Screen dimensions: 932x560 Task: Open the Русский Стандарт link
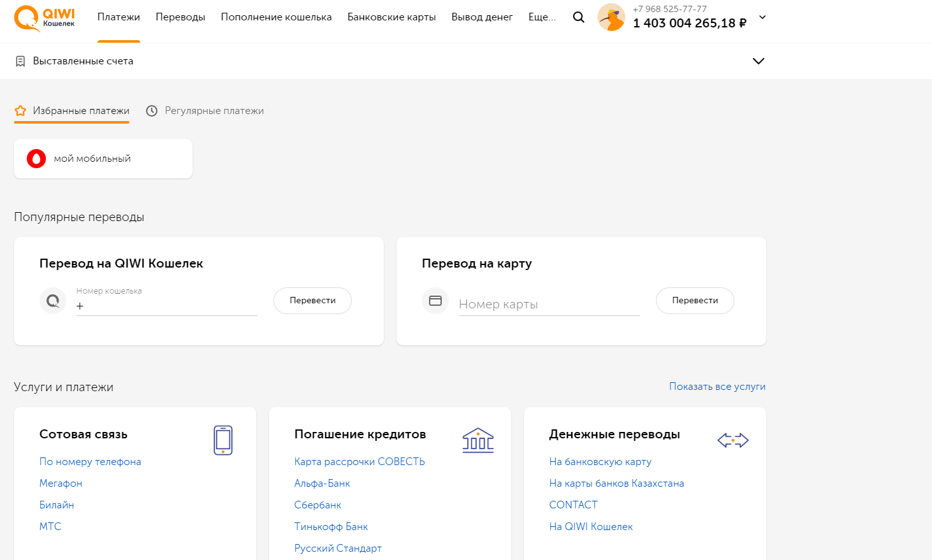(338, 549)
